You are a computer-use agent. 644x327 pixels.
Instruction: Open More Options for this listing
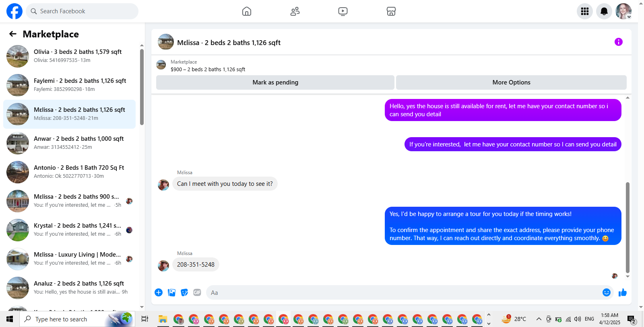(x=511, y=82)
